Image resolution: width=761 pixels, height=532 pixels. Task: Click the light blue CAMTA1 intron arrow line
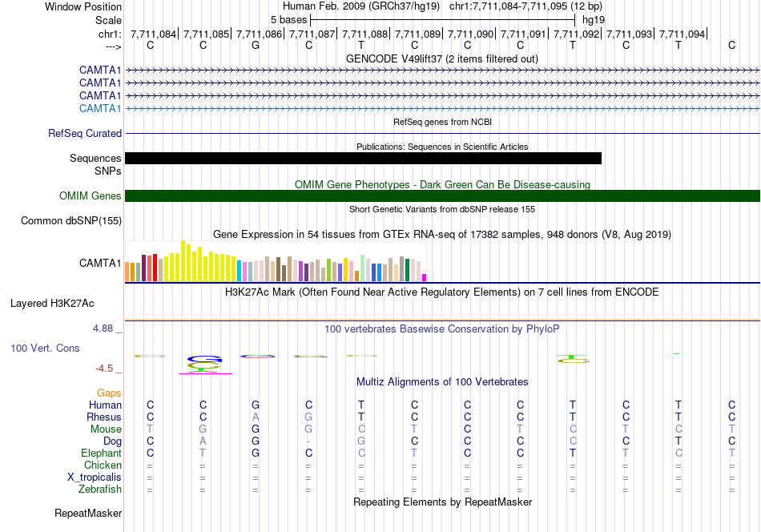click(442, 109)
